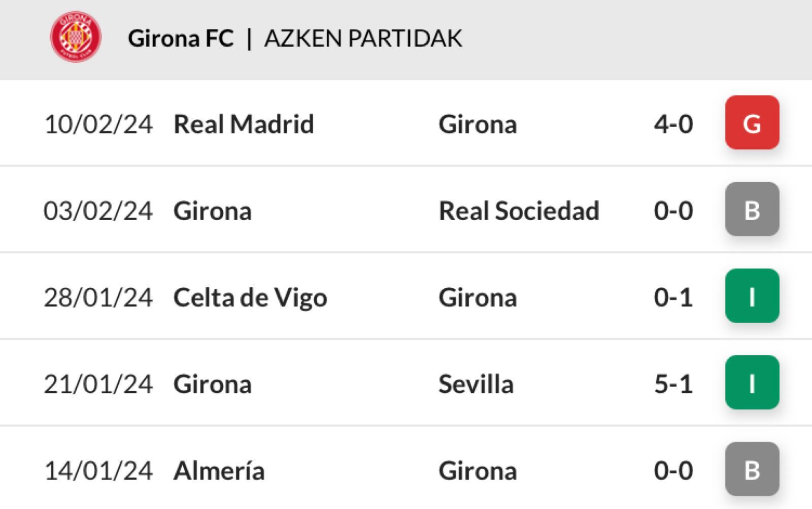Viewport: 812px width, 509px height.
Task: Click the green I badge for Sevilla match
Action: pos(752,383)
